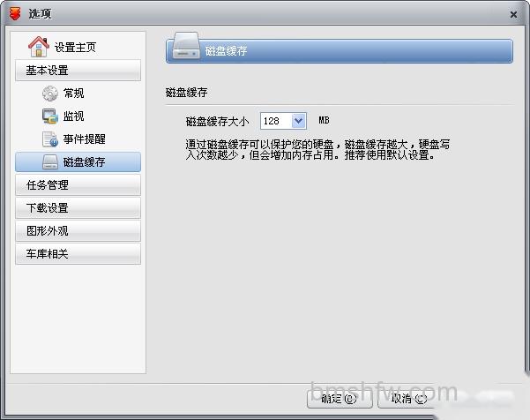530x420 pixels.
Task: Select the 监视 monitor icon
Action: pos(50,116)
